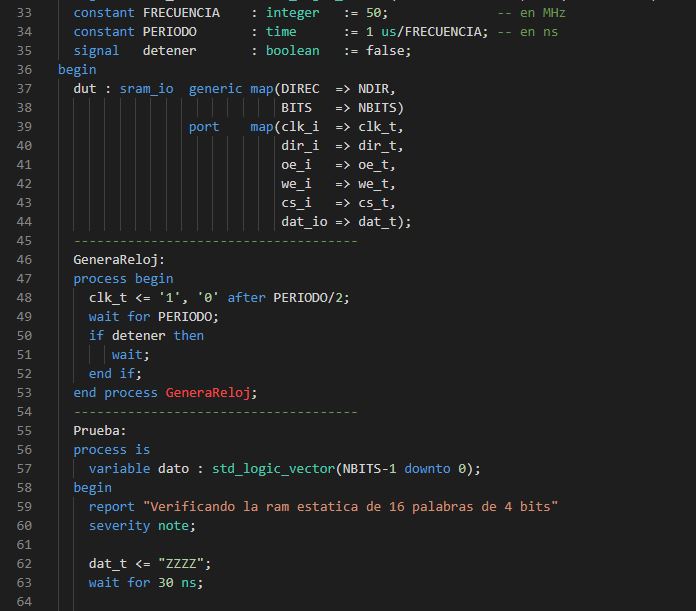Click red 'GeneraReloj' after end process

coord(211,393)
